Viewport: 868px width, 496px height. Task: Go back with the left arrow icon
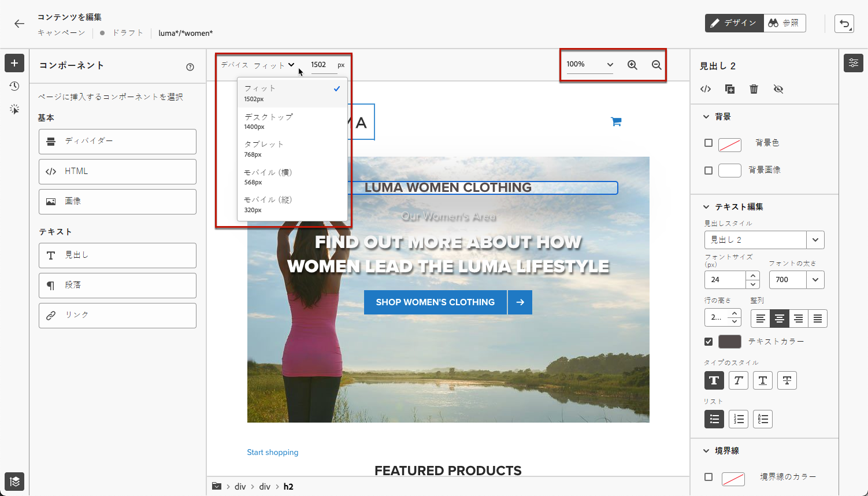pyautogui.click(x=20, y=24)
